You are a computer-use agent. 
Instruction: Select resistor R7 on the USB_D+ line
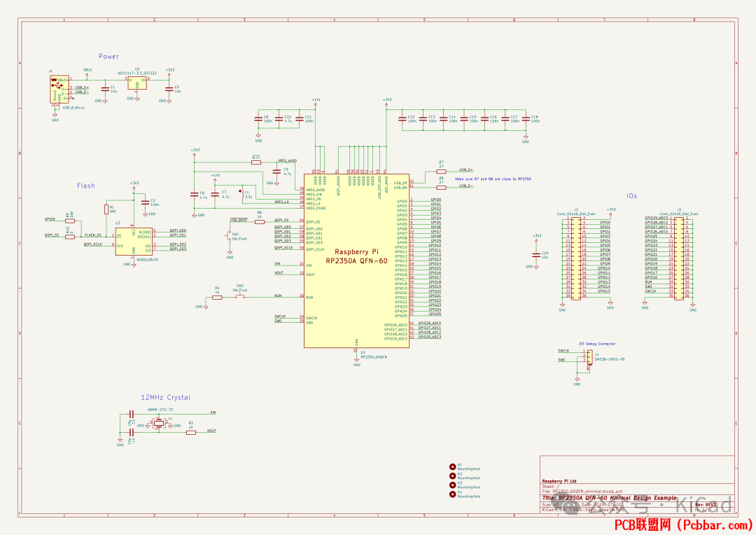(441, 172)
